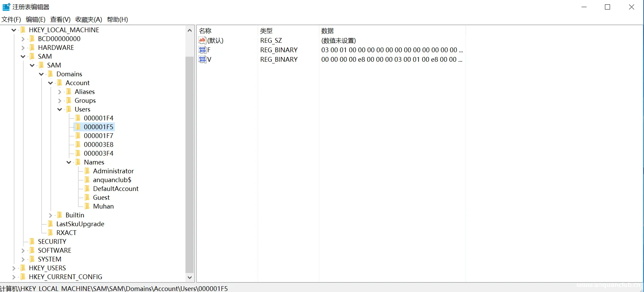Viewport: 644px width, 292px height.
Task: Click the folder icon for 000001F4
Action: 78,118
